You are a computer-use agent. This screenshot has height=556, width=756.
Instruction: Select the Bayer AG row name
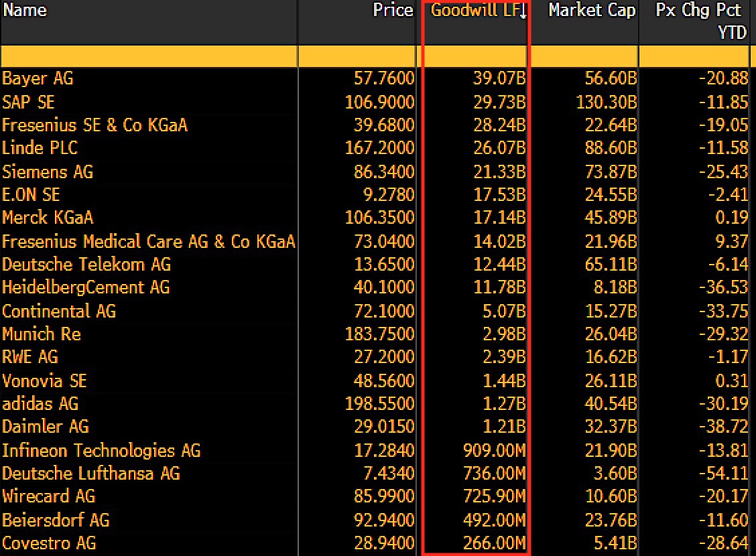coord(38,78)
